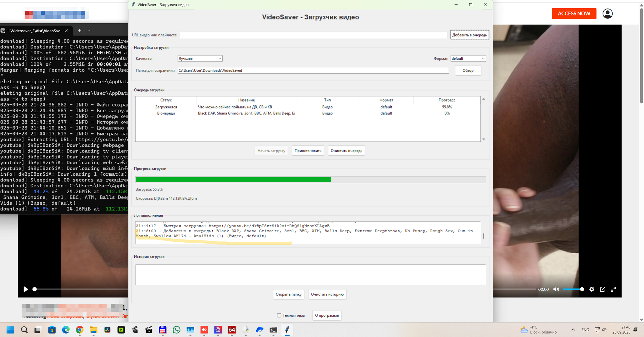Show hidden system tray icons

[573, 330]
